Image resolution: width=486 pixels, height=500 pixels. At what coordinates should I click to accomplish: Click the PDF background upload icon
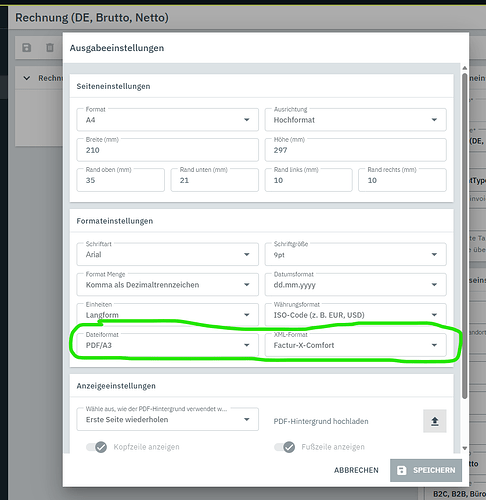[x=435, y=421]
